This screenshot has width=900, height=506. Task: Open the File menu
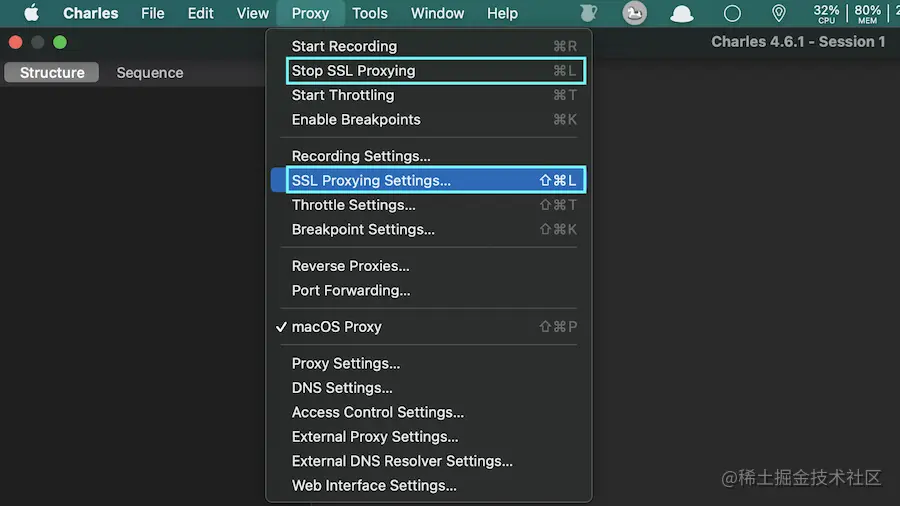[153, 13]
